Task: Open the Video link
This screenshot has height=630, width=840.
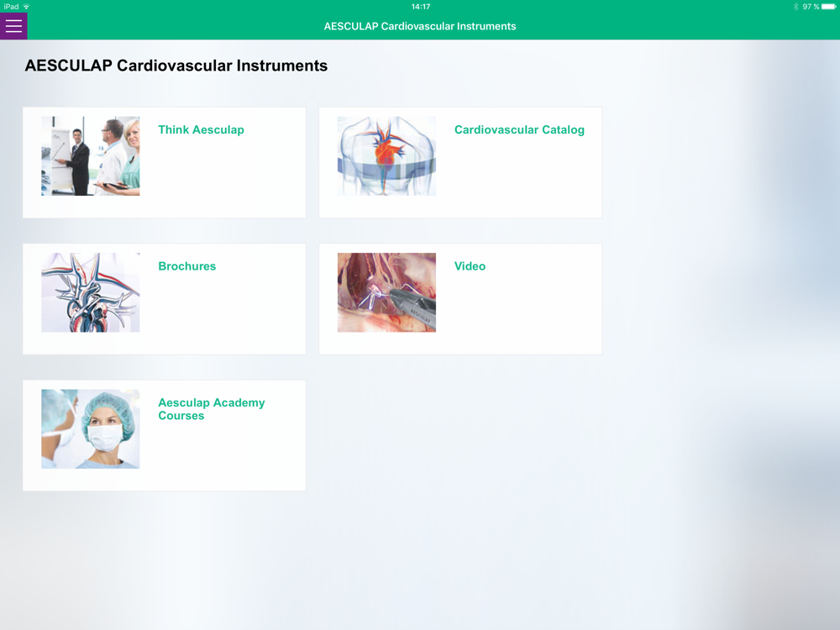Action: point(470,266)
